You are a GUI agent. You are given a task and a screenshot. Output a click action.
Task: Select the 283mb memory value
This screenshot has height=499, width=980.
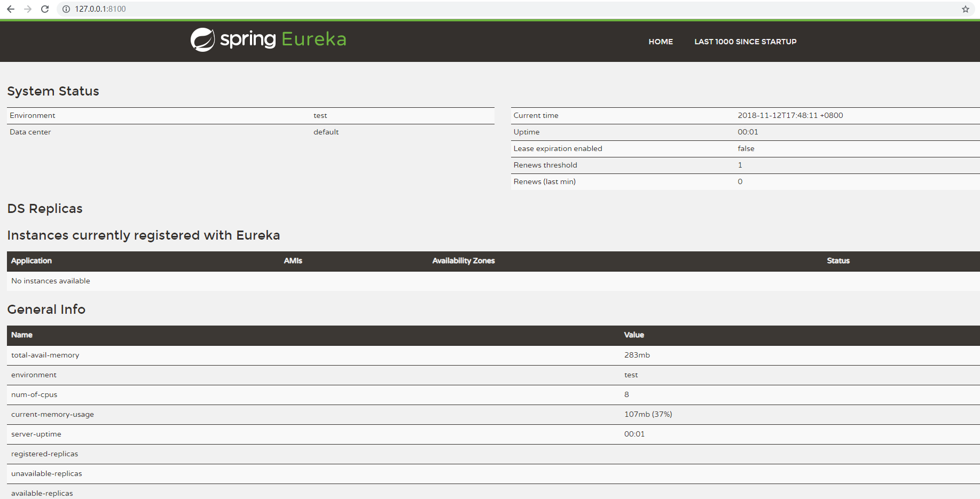(x=637, y=355)
